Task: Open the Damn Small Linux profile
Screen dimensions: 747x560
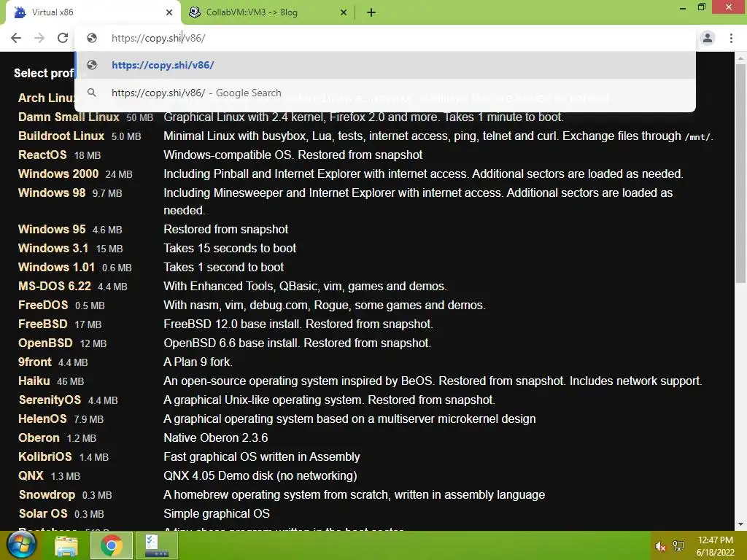Action: (69, 117)
